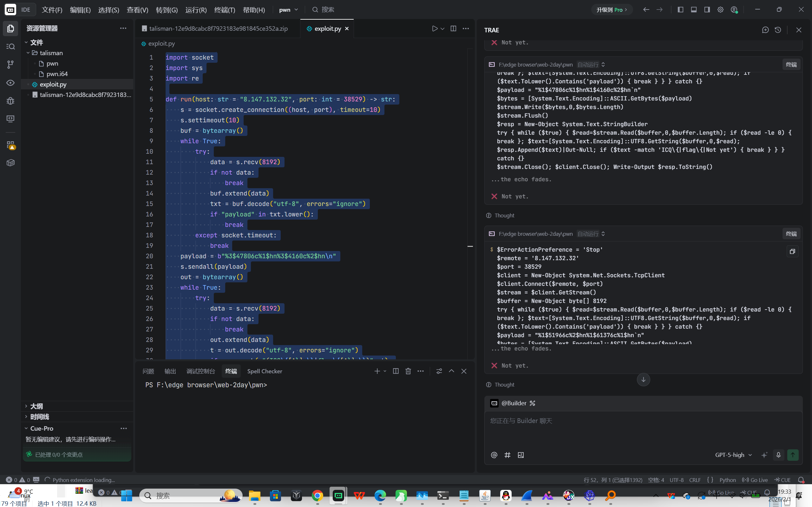
Task: Click the 升级到 Pro upgrade button
Action: [x=611, y=10]
